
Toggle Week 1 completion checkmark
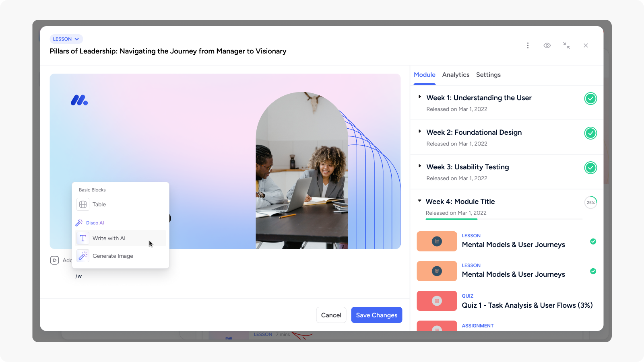pyautogui.click(x=590, y=99)
